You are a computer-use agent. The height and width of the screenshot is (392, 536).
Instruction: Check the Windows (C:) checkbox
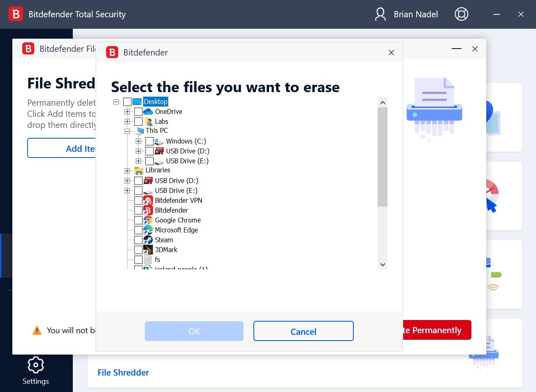pos(149,141)
